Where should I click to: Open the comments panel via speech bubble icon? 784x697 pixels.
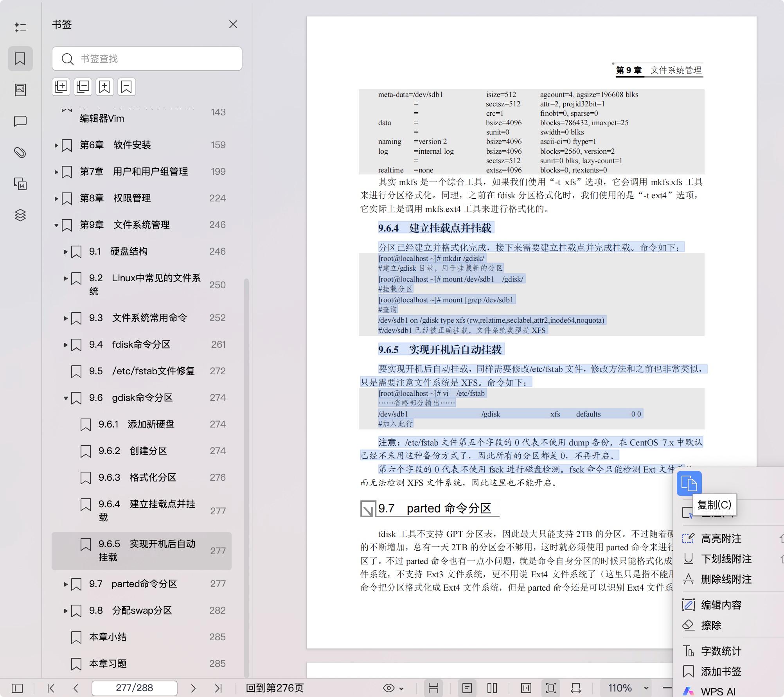coord(20,120)
